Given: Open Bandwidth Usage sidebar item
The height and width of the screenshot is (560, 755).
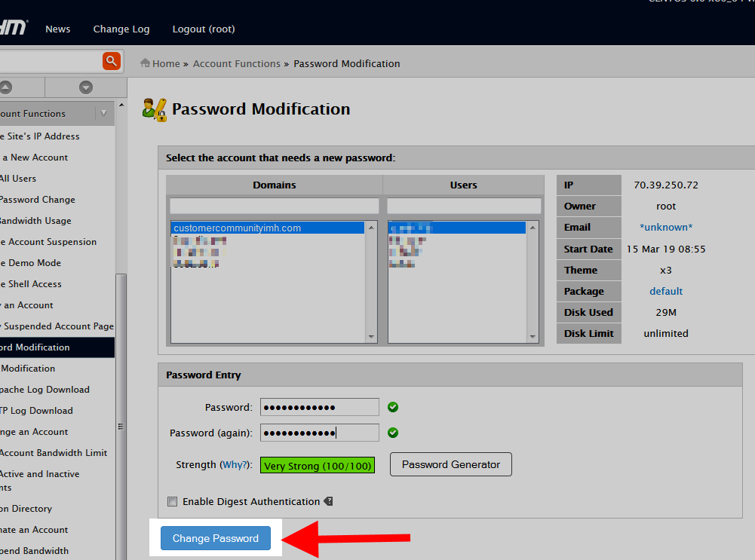Looking at the screenshot, I should 35,220.
